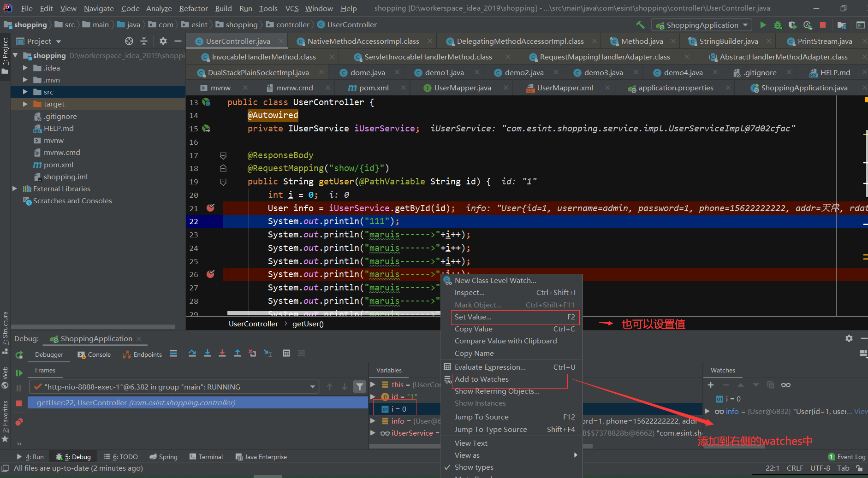Select the Step Over icon

click(192, 353)
